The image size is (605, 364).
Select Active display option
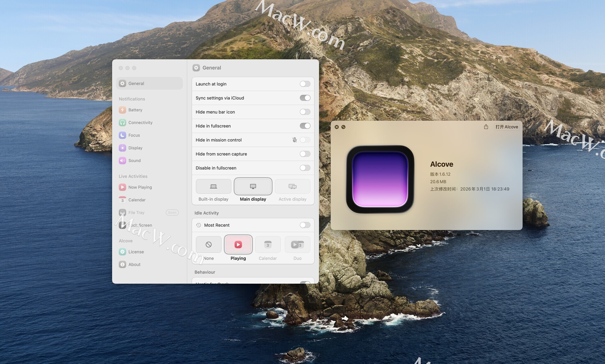pyautogui.click(x=292, y=187)
